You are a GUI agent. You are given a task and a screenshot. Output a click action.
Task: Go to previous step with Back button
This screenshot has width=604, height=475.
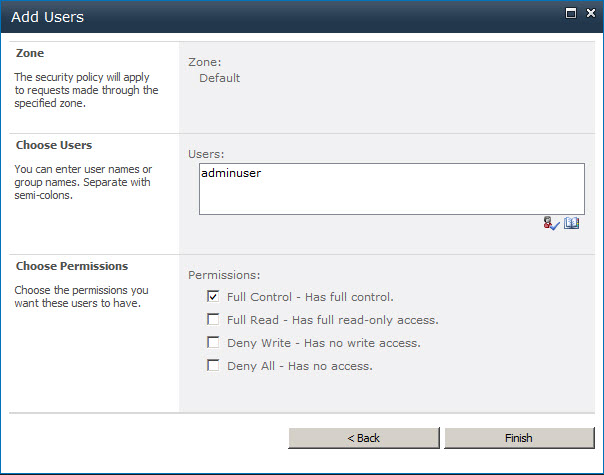click(364, 438)
